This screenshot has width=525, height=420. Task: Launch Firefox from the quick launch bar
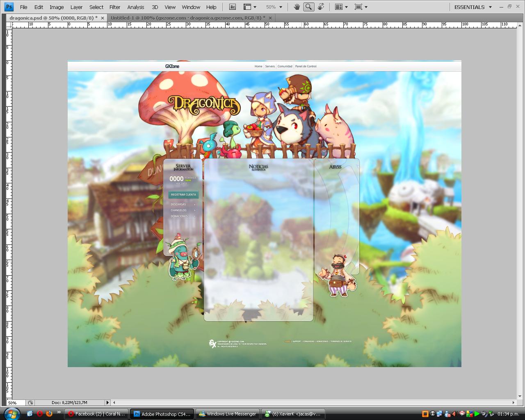point(49,413)
